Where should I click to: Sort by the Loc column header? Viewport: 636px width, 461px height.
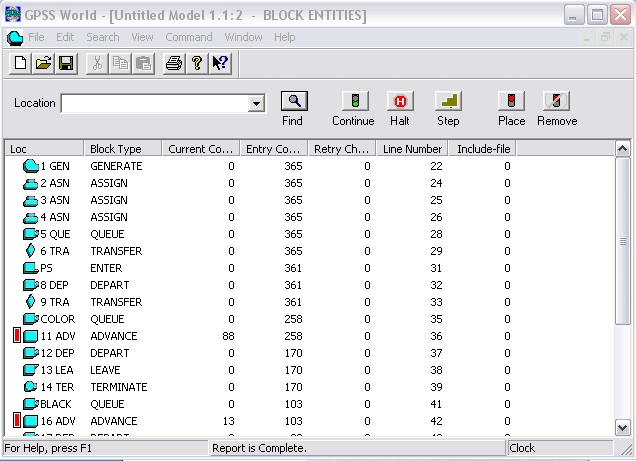[x=44, y=149]
